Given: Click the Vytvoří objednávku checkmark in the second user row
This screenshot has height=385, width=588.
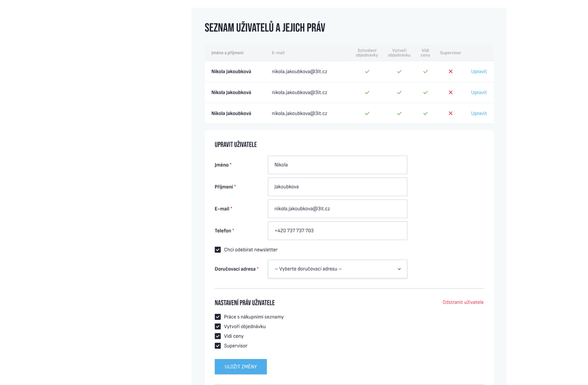Looking at the screenshot, I should (x=399, y=92).
